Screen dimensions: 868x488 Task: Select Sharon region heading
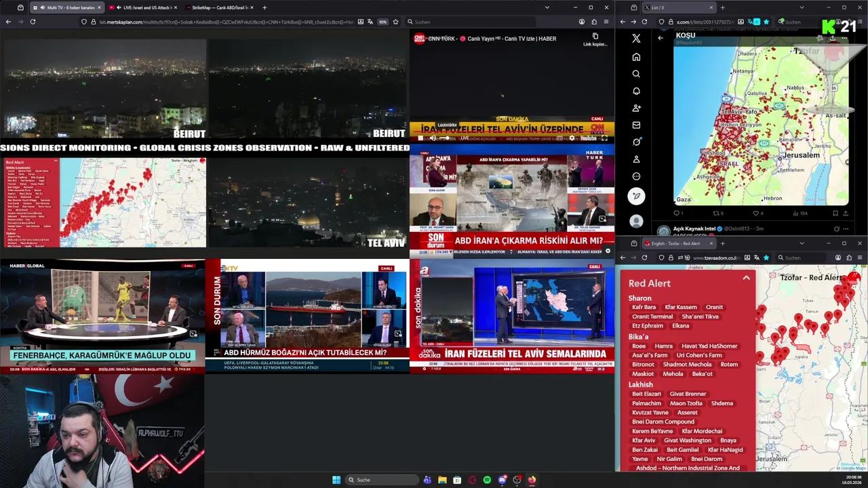tap(639, 298)
